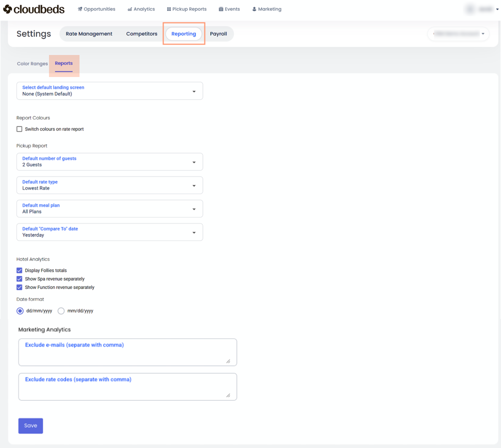Open the Rate Management settings tab
The height and width of the screenshot is (448, 501).
coord(89,34)
